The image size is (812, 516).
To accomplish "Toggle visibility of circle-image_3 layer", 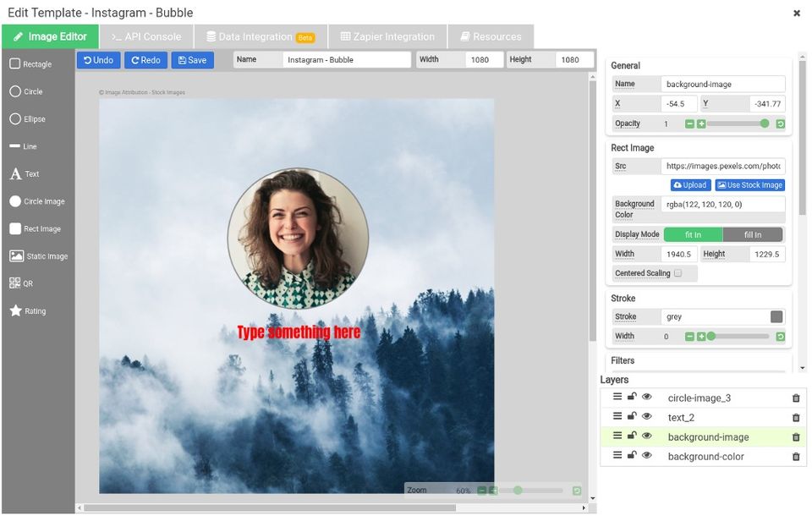I will [647, 397].
